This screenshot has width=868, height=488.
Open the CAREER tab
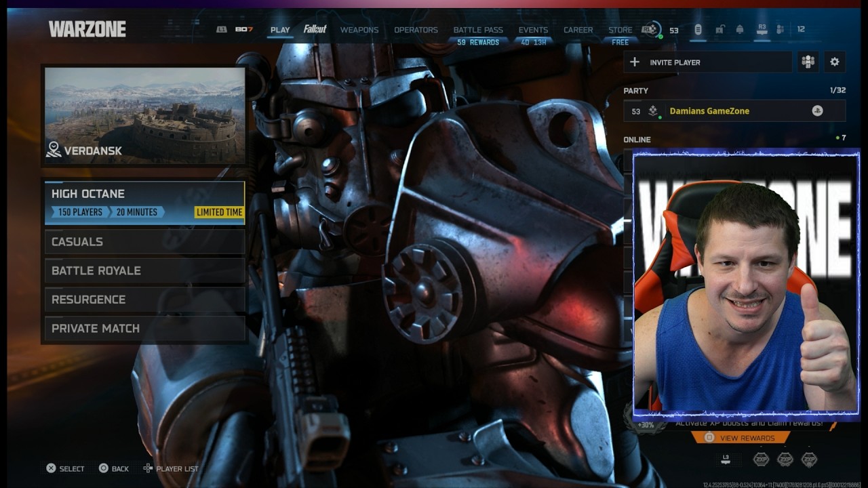[x=578, y=30]
